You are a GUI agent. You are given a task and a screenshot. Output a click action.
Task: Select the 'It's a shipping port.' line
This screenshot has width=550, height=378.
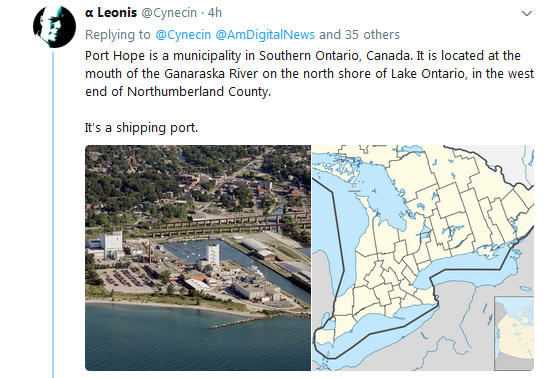(x=141, y=128)
